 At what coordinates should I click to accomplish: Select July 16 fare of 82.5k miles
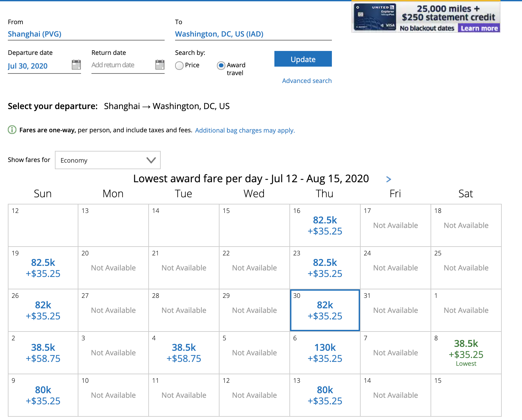click(x=325, y=225)
